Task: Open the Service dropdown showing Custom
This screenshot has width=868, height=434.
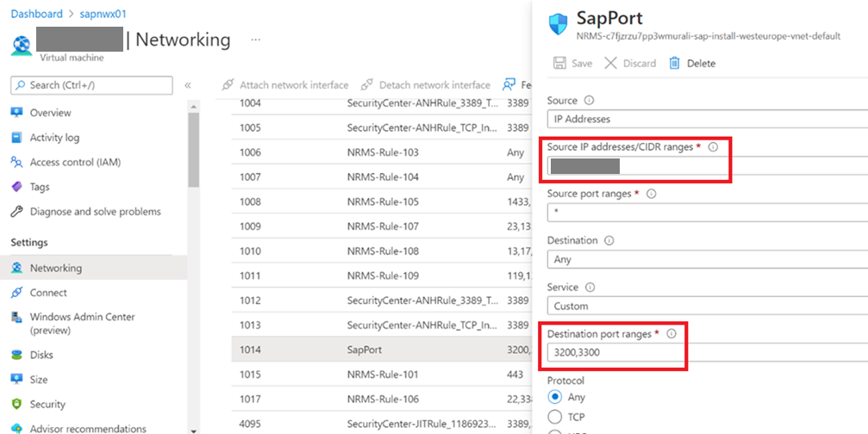Action: click(x=707, y=306)
